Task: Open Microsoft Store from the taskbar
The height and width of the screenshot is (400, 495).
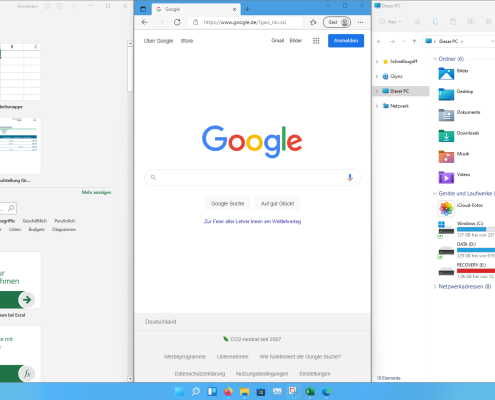Action: click(x=261, y=391)
